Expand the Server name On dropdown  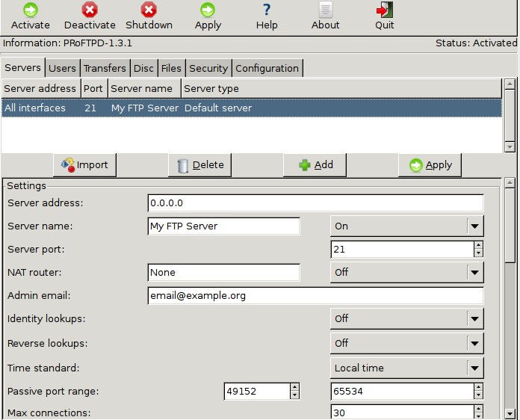474,226
